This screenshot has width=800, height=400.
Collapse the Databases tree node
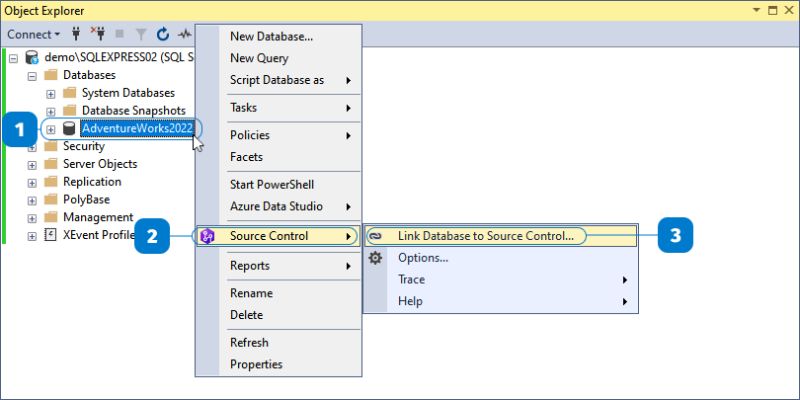pos(32,76)
